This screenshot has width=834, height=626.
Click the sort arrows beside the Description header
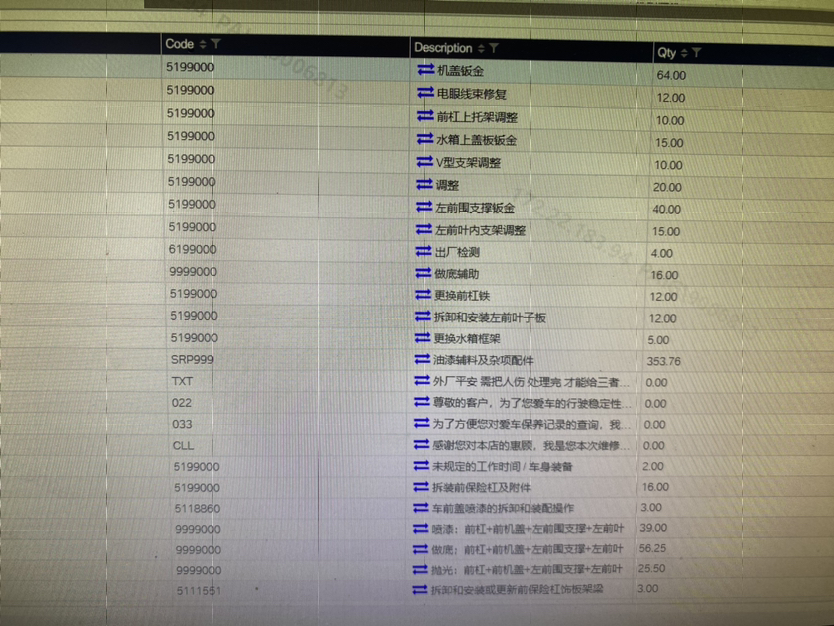(x=481, y=48)
